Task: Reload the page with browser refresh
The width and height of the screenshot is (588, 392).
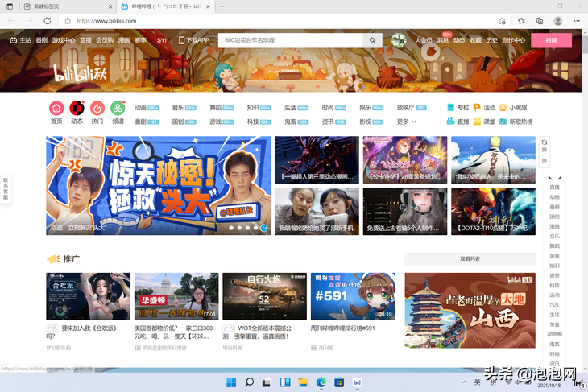Action: [x=48, y=21]
